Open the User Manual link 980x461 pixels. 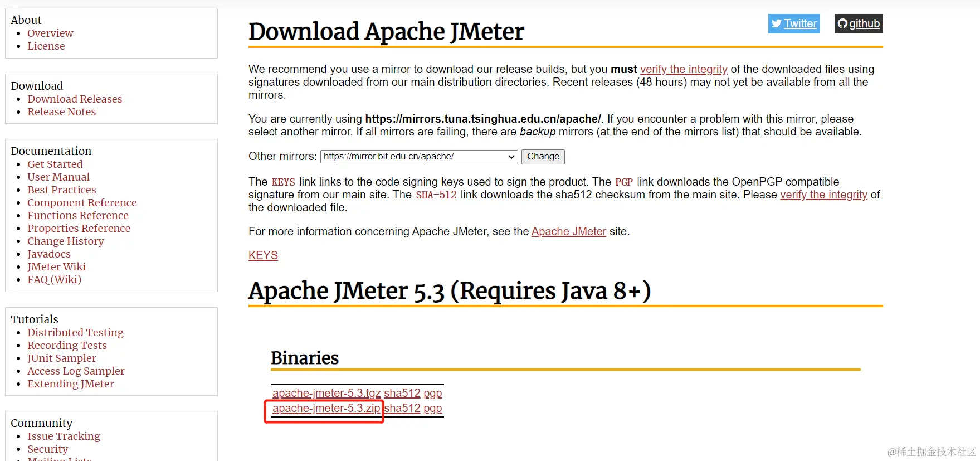click(58, 177)
